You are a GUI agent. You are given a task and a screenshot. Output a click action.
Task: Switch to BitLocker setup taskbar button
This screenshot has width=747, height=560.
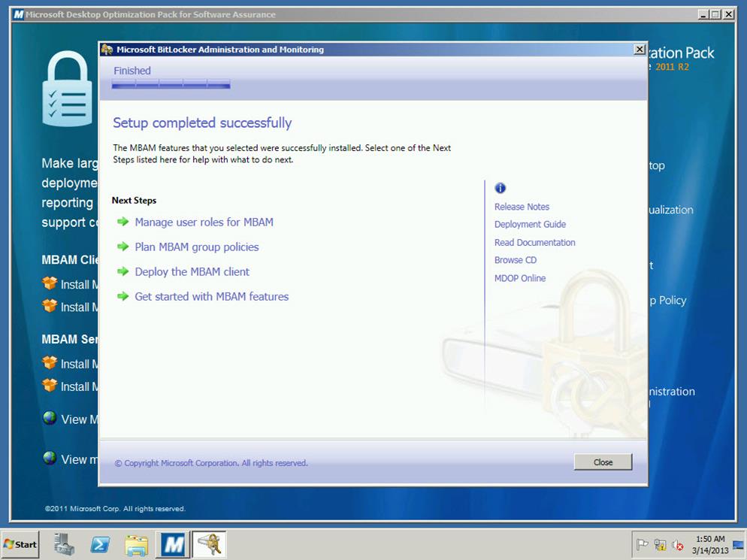pos(209,544)
